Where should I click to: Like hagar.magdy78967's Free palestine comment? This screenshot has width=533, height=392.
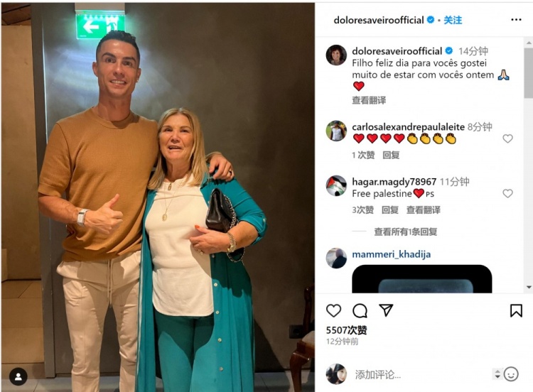click(x=507, y=193)
